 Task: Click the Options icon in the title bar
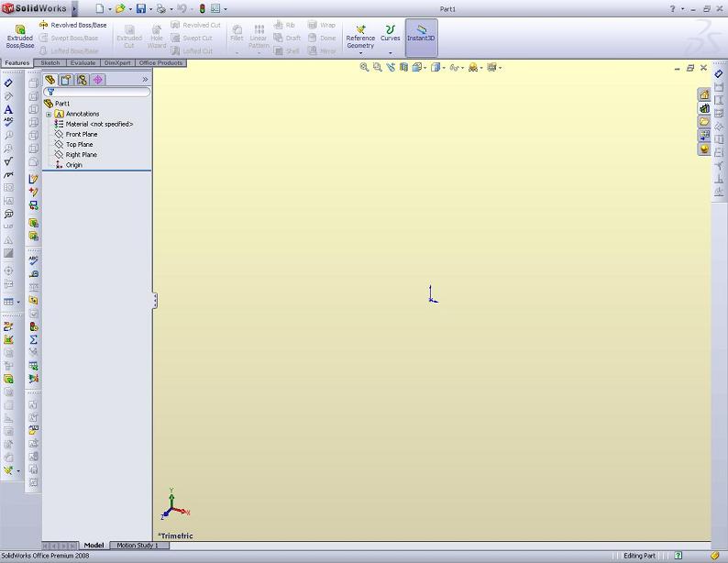215,8
